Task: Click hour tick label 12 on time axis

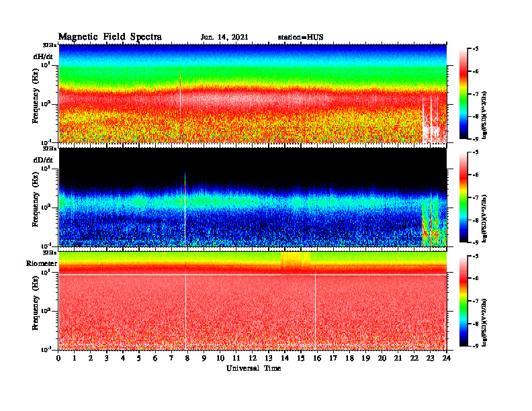Action: coord(253,359)
